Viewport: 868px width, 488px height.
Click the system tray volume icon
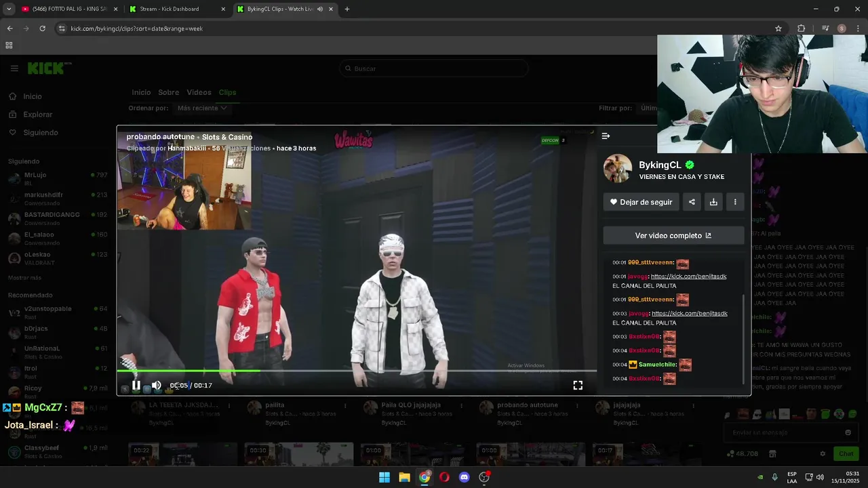tap(820, 477)
